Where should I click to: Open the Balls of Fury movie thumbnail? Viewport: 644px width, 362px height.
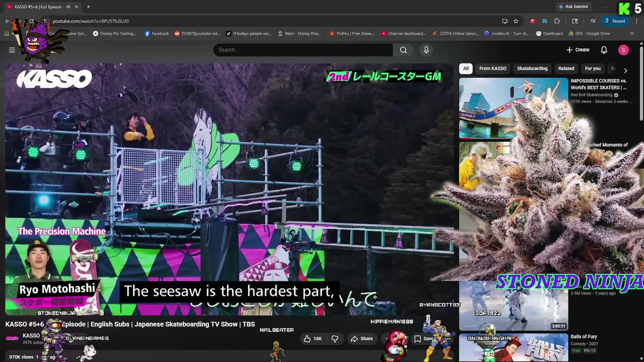pyautogui.click(x=513, y=347)
